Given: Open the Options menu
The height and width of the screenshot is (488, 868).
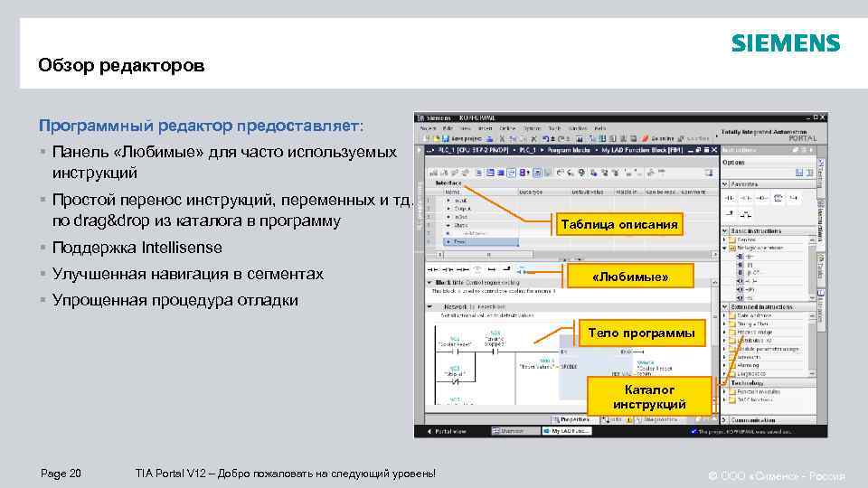Looking at the screenshot, I should pyautogui.click(x=533, y=128).
